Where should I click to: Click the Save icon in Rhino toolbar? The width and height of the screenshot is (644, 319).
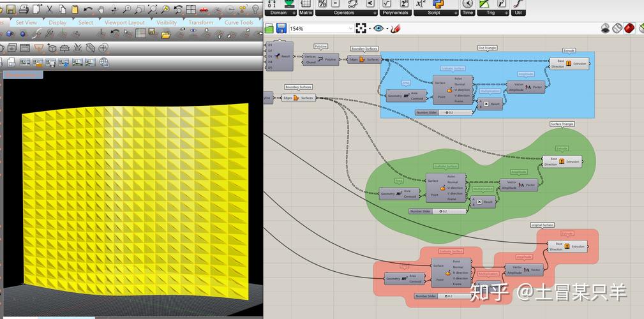tap(11, 9)
